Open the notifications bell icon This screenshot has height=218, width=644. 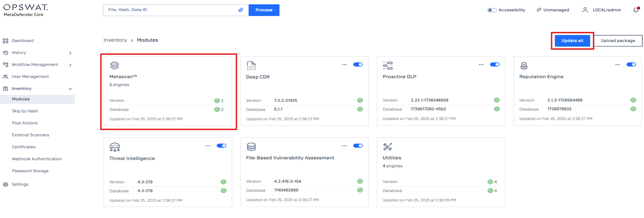[636, 10]
